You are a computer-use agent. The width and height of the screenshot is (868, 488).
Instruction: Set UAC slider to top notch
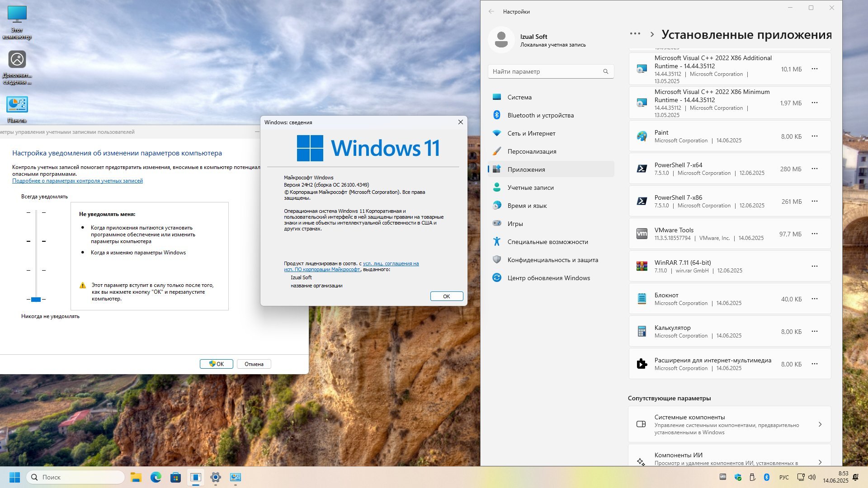[36, 212]
